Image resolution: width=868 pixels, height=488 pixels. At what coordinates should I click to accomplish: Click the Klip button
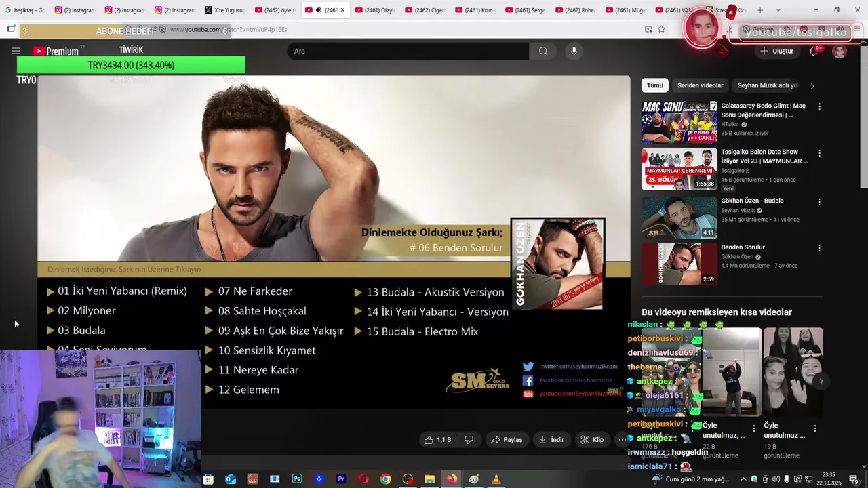(x=592, y=440)
